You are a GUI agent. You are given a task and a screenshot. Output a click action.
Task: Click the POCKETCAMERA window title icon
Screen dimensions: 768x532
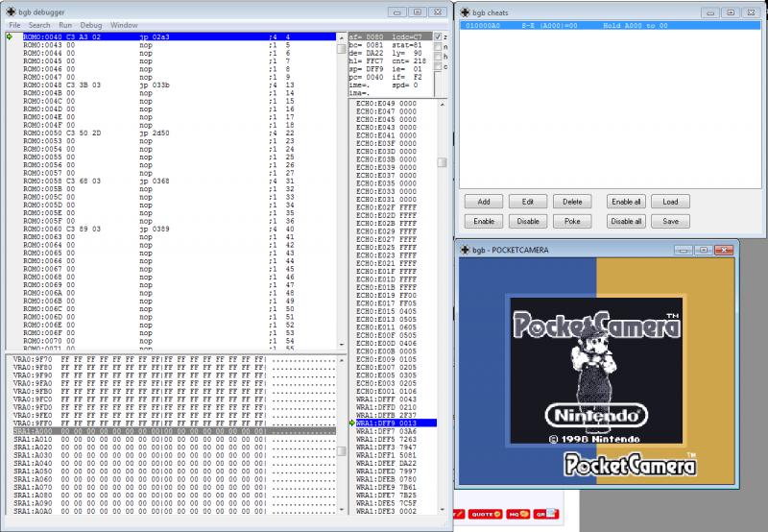[x=466, y=250]
